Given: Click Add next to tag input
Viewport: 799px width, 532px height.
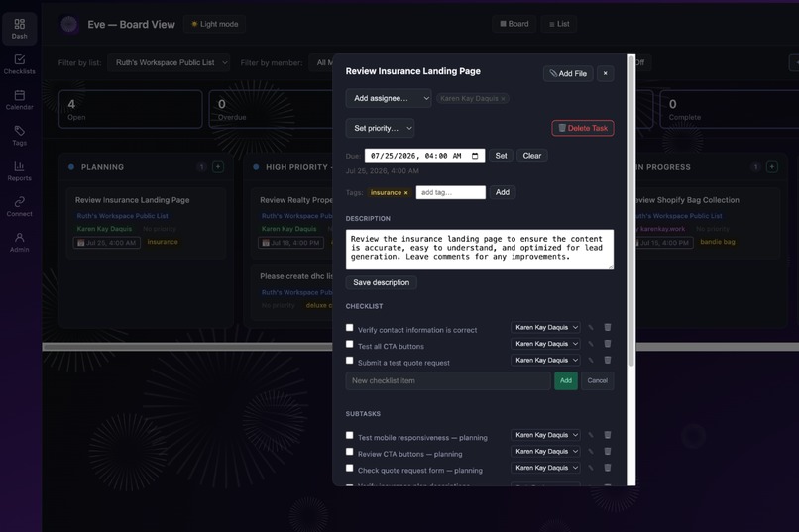Looking at the screenshot, I should 503,192.
